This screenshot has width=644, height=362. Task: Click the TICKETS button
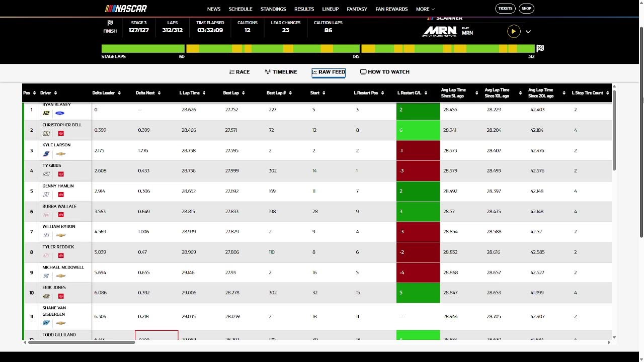505,9
